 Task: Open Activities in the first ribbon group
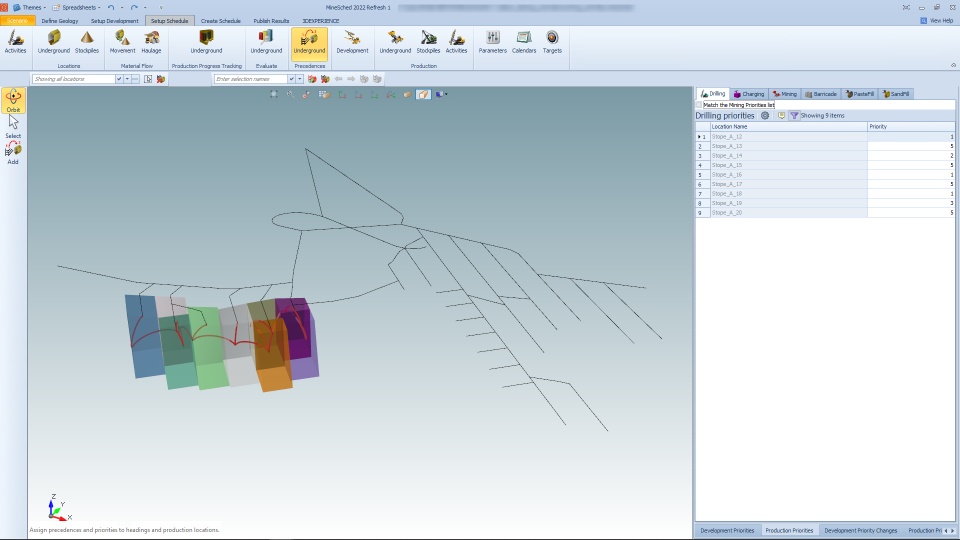[x=15, y=42]
